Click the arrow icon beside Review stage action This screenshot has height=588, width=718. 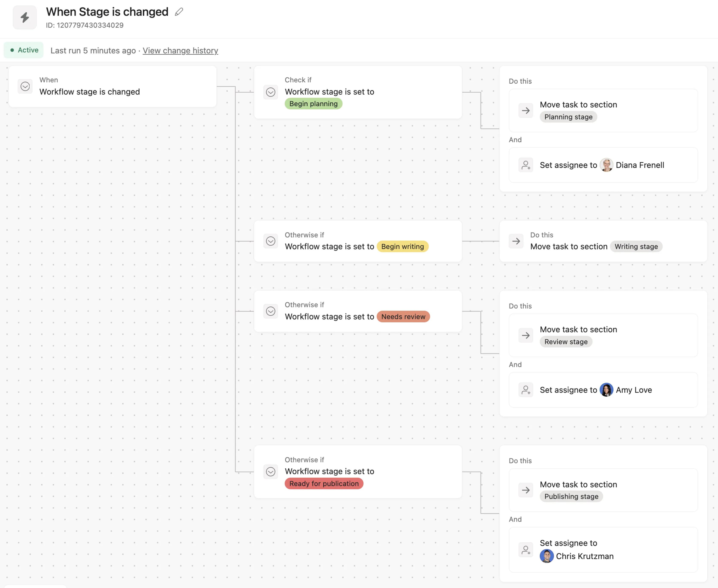[526, 335]
